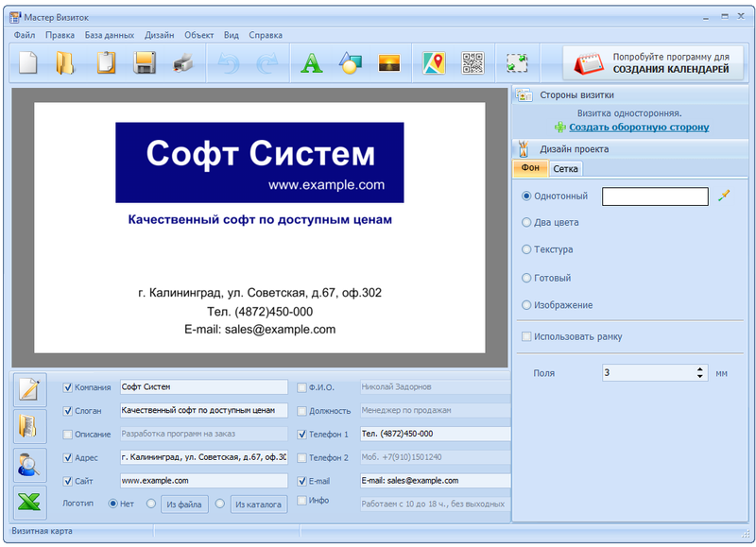Click the green Excel icon
The height and width of the screenshot is (547, 756).
[x=29, y=504]
